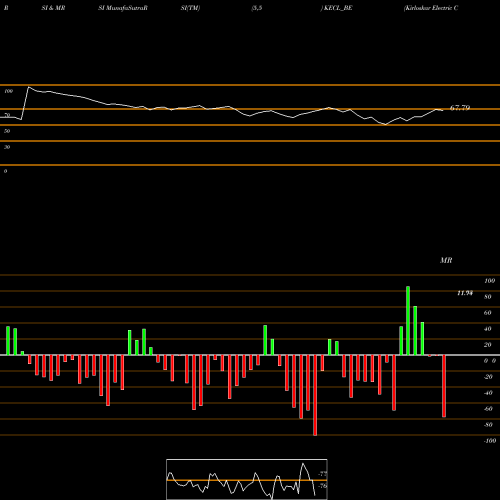Click the -20 label on MR axis
This screenshot has height=500, width=500.
488,377
